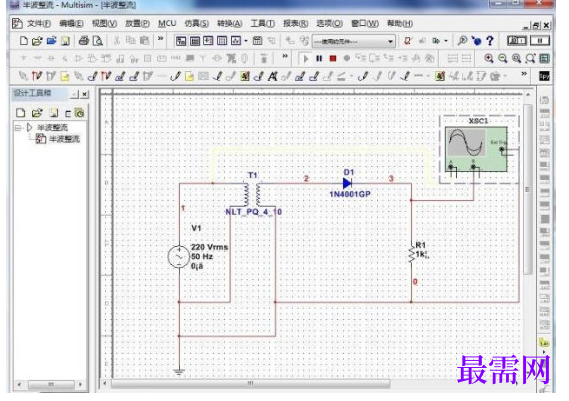Open the Grapher dropdown arrow
Image resolution: width=569 pixels, height=401 pixels.
tap(246, 41)
